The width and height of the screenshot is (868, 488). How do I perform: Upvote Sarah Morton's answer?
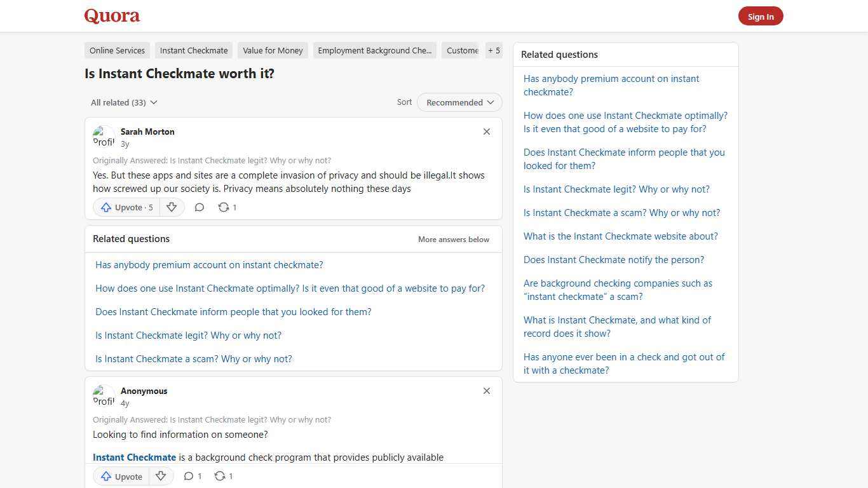point(127,207)
